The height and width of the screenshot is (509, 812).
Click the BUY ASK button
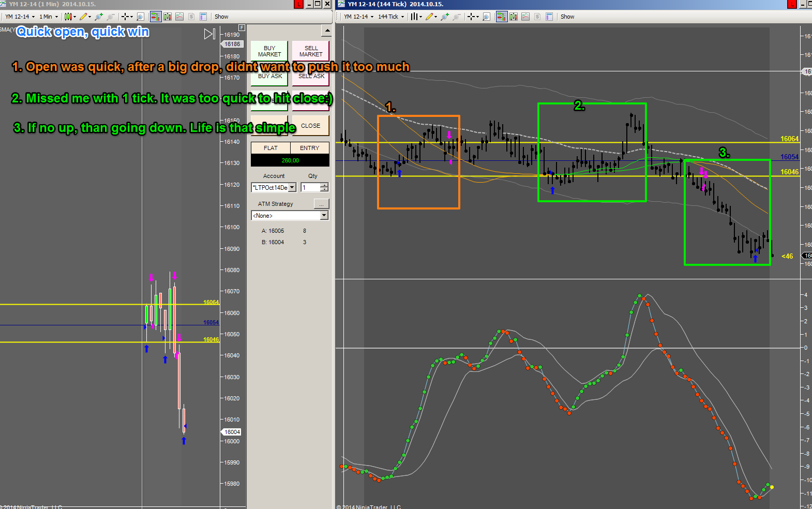(x=269, y=77)
